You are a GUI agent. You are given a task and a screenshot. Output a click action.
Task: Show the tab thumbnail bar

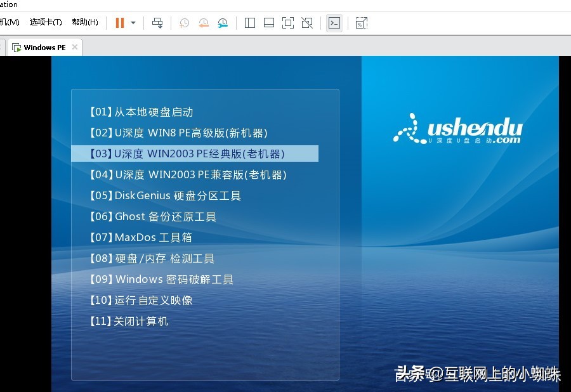point(268,22)
